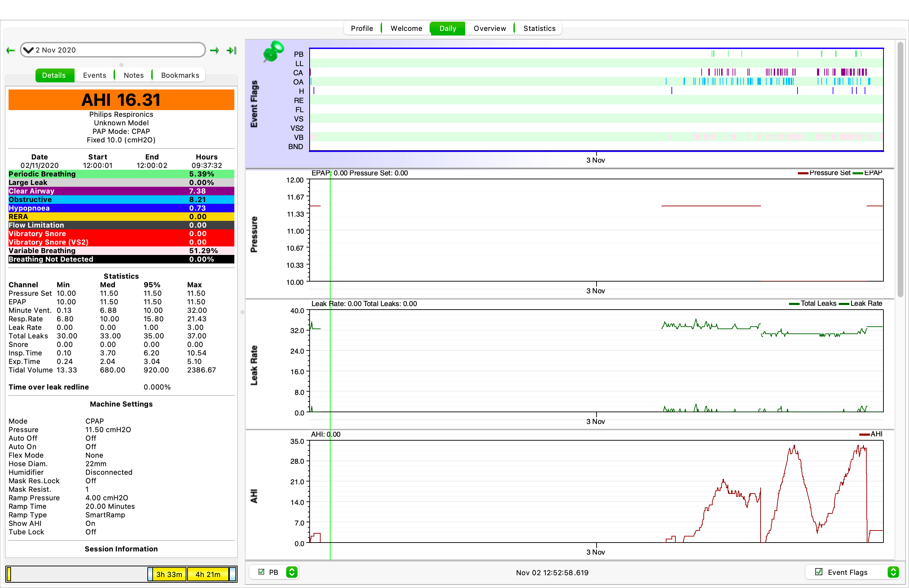Click the Details button in sidebar

52,75
